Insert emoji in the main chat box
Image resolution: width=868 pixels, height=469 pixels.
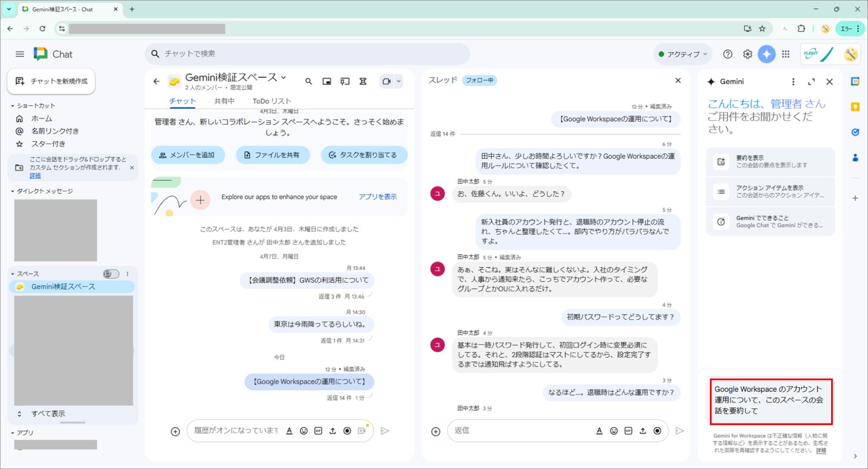click(x=304, y=431)
